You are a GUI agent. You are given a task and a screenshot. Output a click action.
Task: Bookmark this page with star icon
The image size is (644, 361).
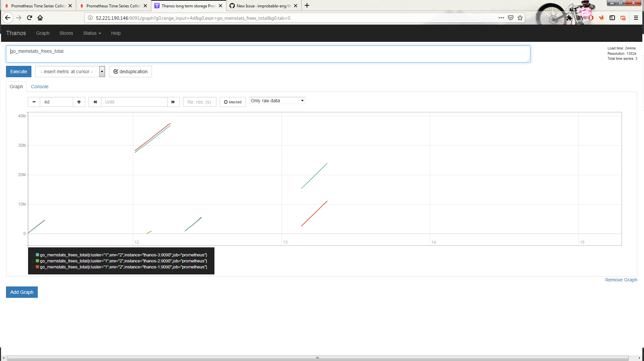coord(520,18)
